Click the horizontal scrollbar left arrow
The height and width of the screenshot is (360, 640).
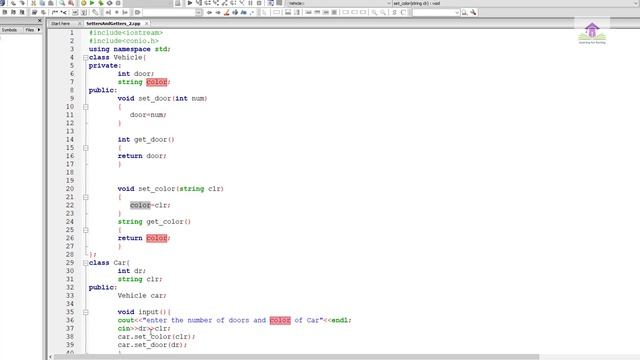tap(50, 357)
